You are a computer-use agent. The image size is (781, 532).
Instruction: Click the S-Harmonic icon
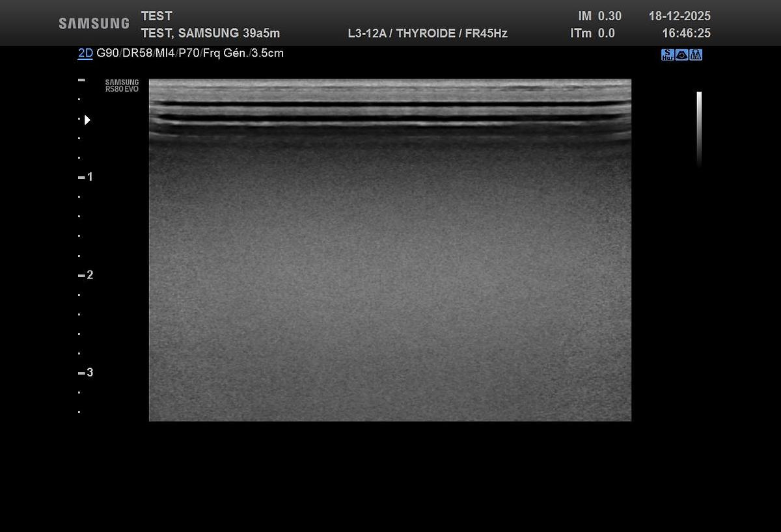click(x=668, y=55)
